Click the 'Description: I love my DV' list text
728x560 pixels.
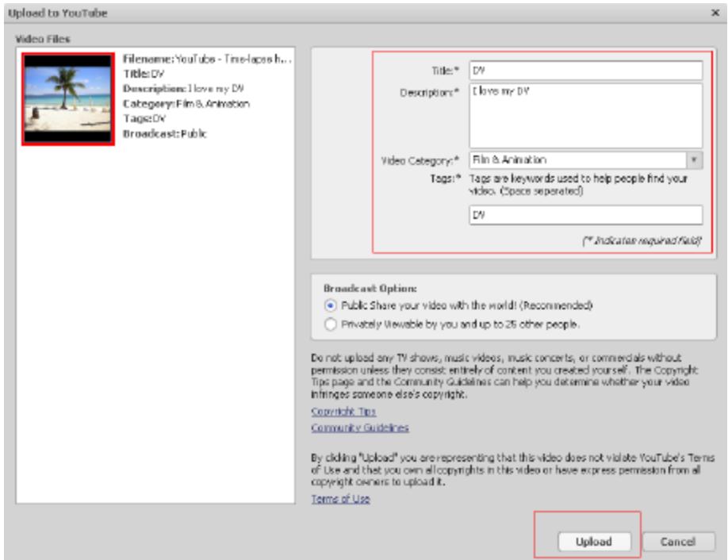pyautogui.click(x=183, y=88)
